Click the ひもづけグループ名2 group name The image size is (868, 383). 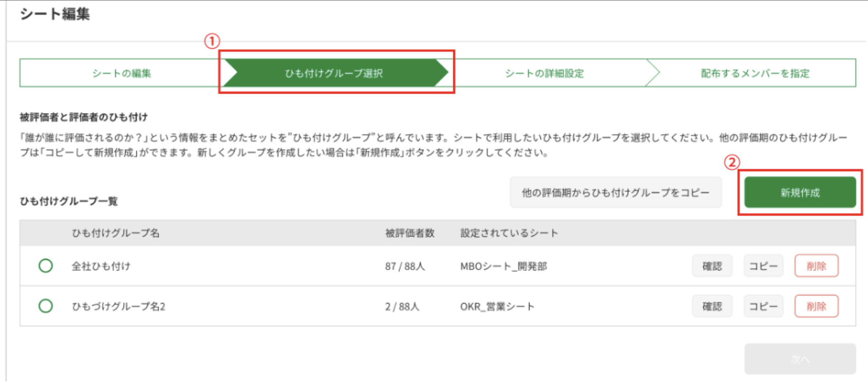118,306
